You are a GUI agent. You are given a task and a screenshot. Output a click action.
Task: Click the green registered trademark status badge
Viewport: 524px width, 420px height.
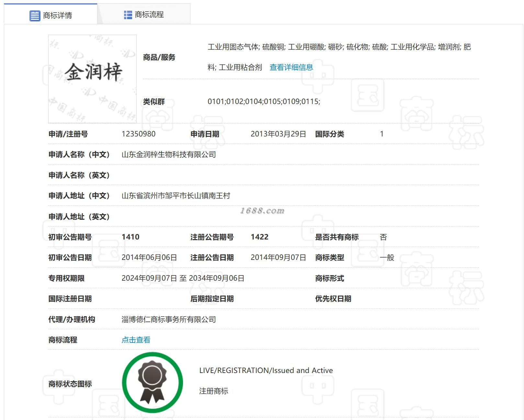tap(152, 382)
